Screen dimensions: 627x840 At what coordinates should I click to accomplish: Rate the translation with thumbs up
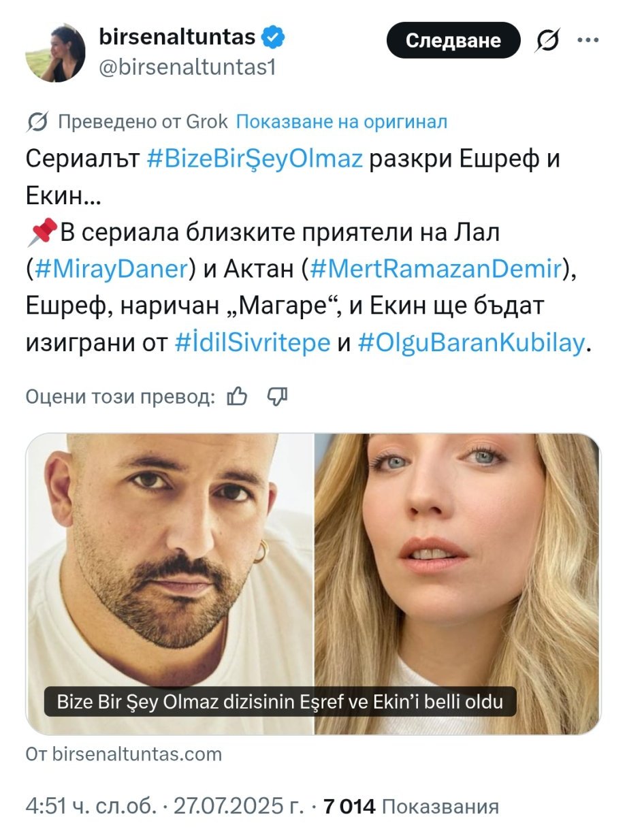pos(236,396)
